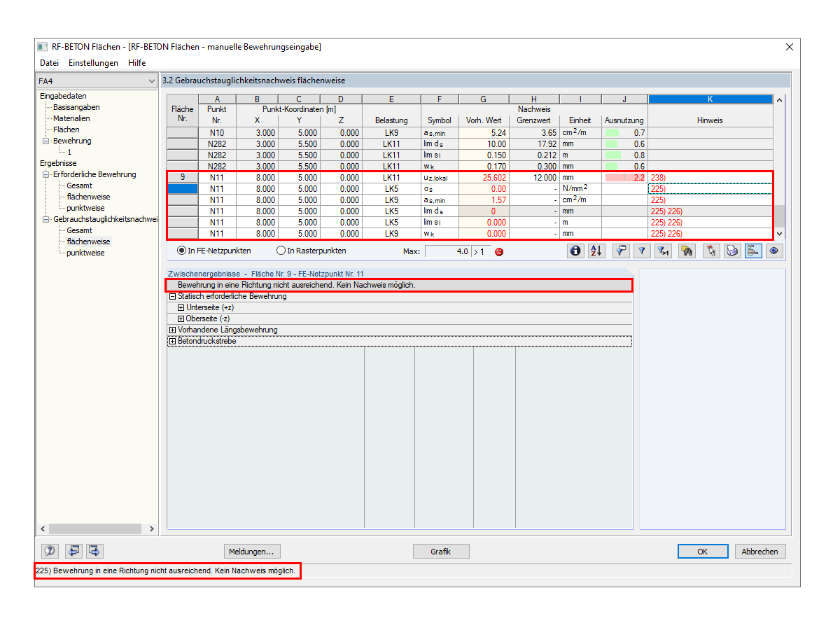Click the status bar message 225)
The width and height of the screenshot is (840, 630).
click(x=166, y=571)
